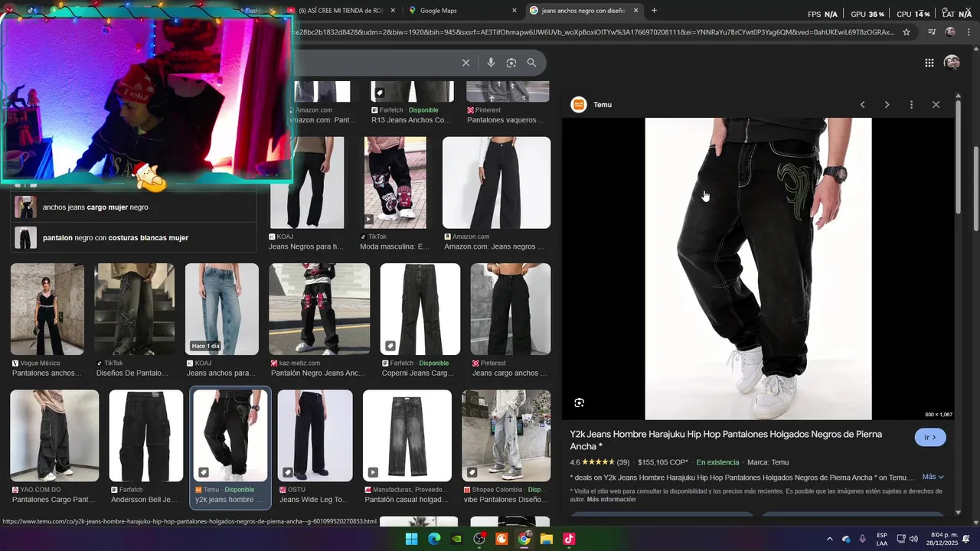Open Microsoft Edge from the taskbar
This screenshot has height=551, width=980.
[x=434, y=539]
